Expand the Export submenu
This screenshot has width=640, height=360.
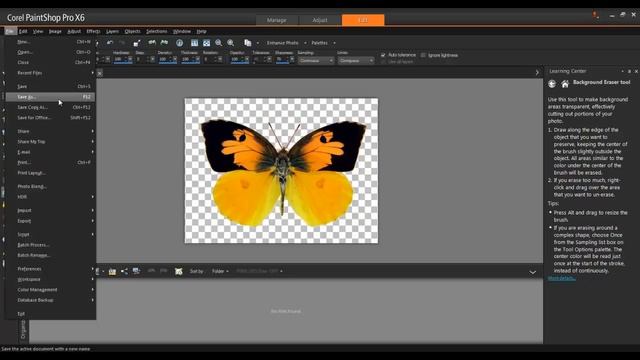[x=51, y=221]
